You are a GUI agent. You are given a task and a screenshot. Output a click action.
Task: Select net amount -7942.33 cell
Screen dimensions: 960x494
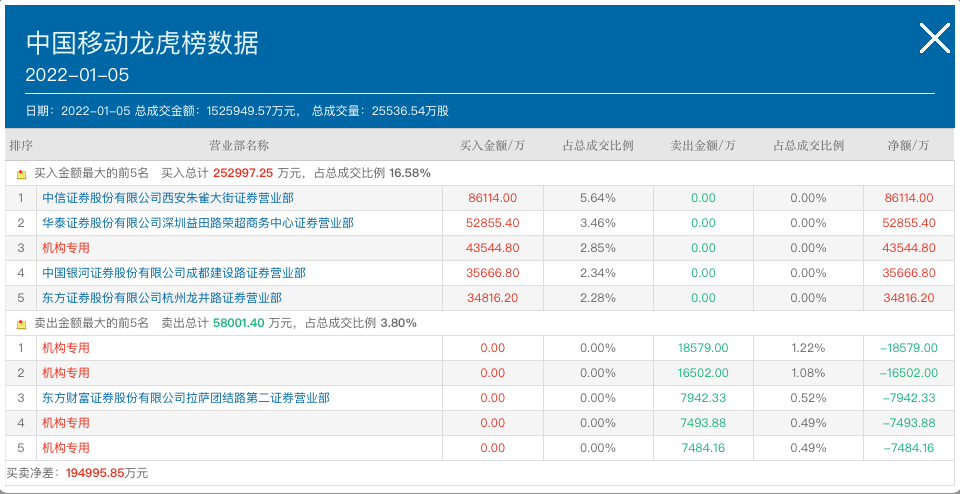(x=909, y=398)
